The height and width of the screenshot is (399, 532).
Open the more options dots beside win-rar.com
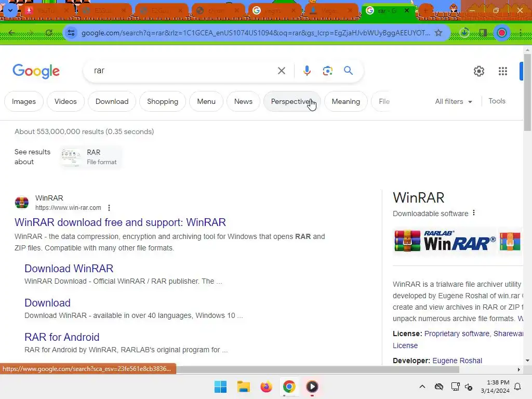[109, 208]
